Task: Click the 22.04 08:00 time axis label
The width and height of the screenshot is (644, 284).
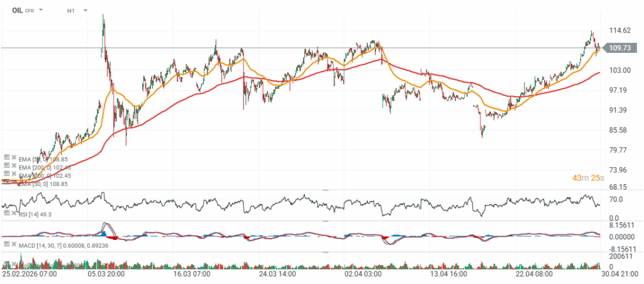Action: click(534, 273)
